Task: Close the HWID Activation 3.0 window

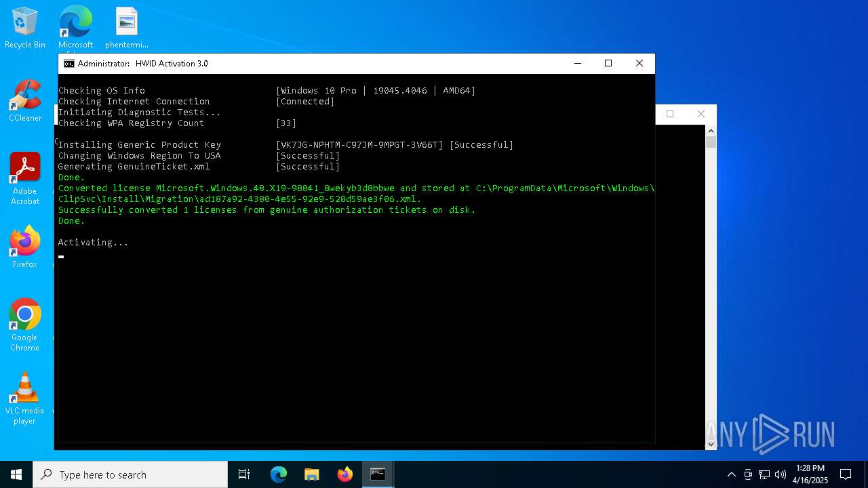Action: point(639,64)
